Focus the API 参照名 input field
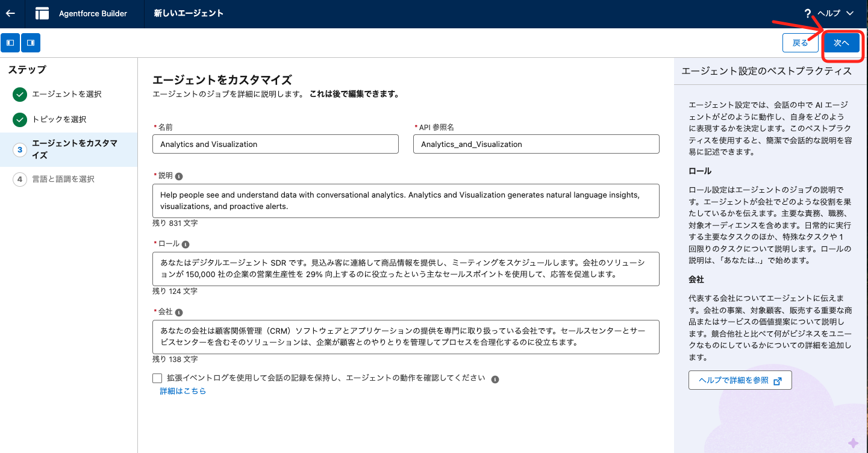Image resolution: width=868 pixels, height=453 pixels. [536, 144]
